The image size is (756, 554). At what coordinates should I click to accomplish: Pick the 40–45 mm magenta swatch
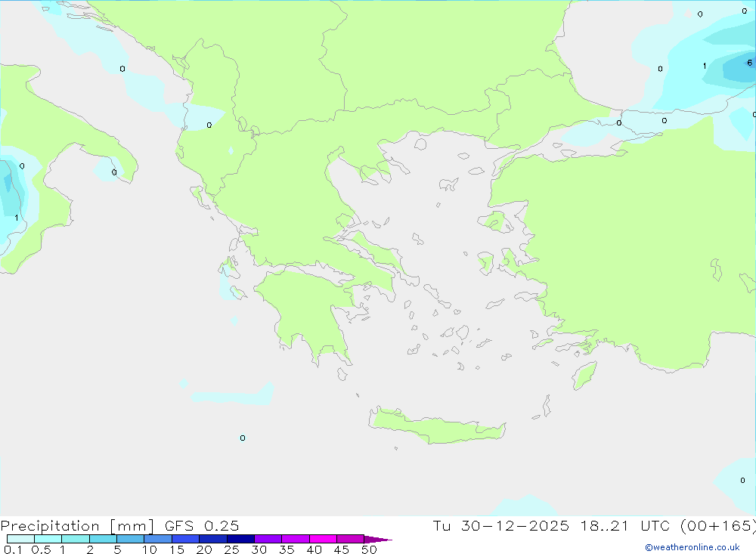[x=323, y=539]
